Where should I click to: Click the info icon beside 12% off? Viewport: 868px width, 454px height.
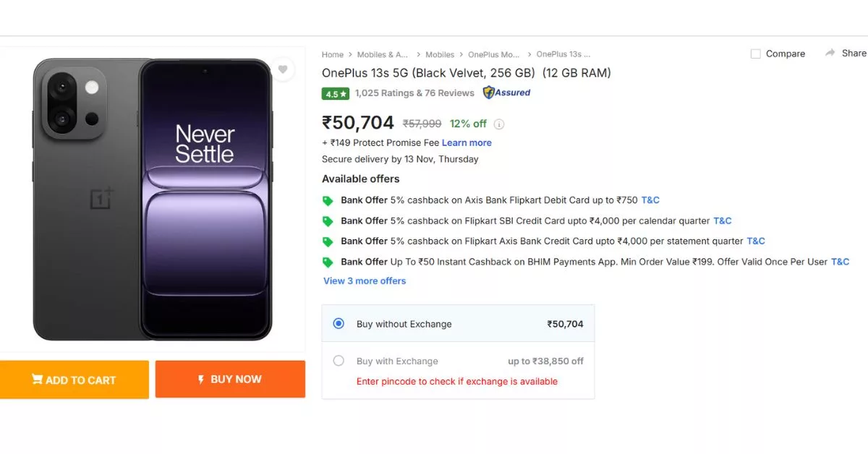click(x=499, y=124)
